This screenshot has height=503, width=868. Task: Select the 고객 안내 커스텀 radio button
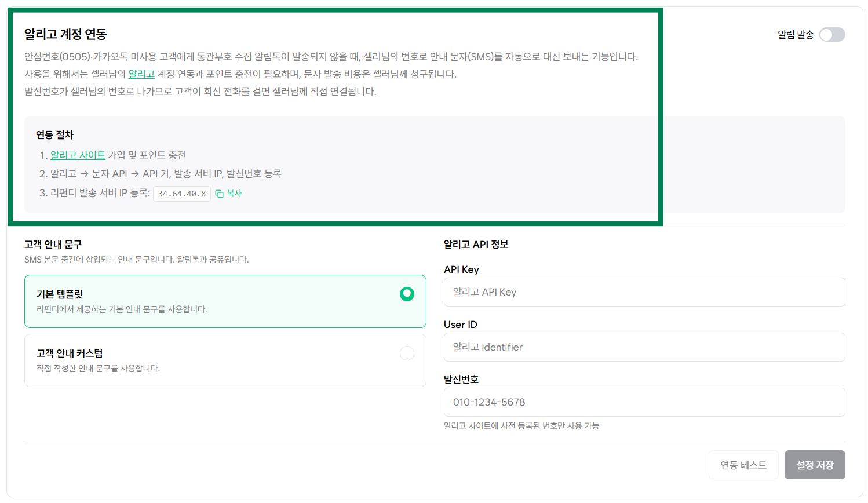coord(407,353)
